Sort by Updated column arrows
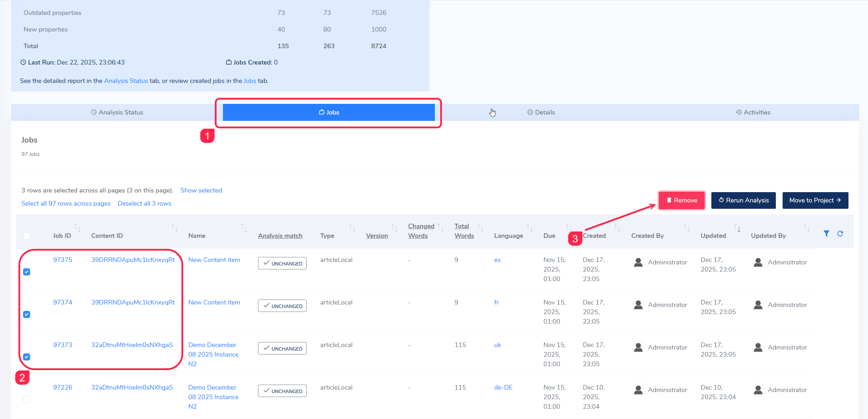Viewport: 868px width, 419px height. click(x=737, y=228)
